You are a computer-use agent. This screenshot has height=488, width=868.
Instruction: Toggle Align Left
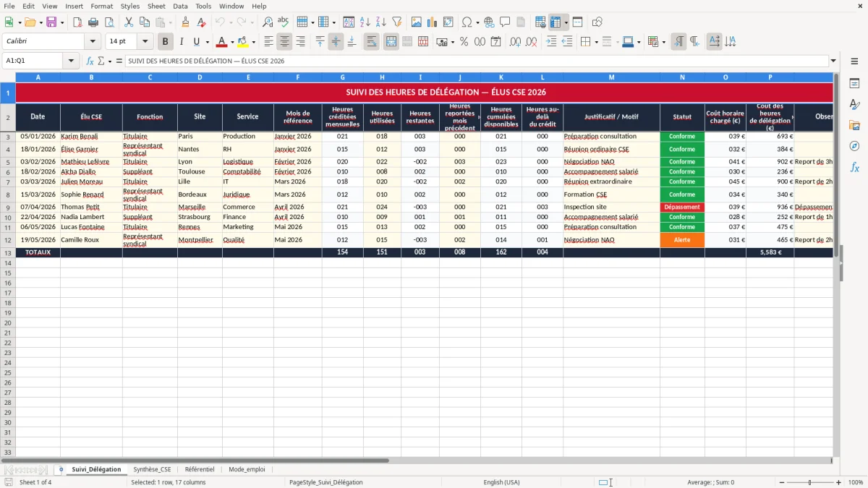pos(269,42)
